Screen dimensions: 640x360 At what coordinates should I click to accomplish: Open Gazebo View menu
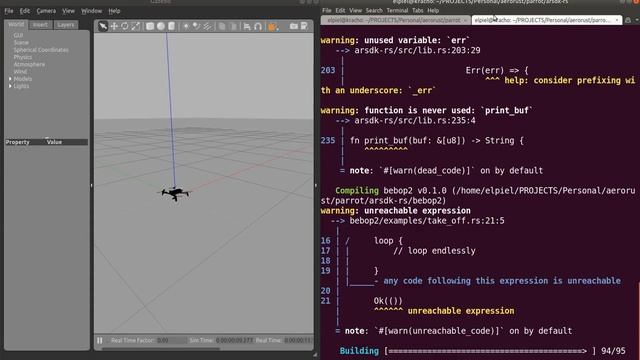point(68,11)
